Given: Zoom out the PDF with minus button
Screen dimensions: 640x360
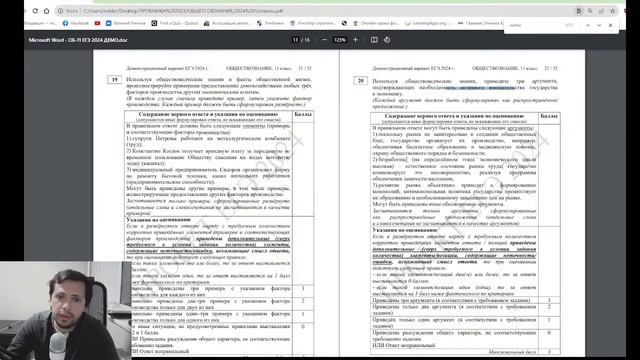Looking at the screenshot, I should (324, 40).
